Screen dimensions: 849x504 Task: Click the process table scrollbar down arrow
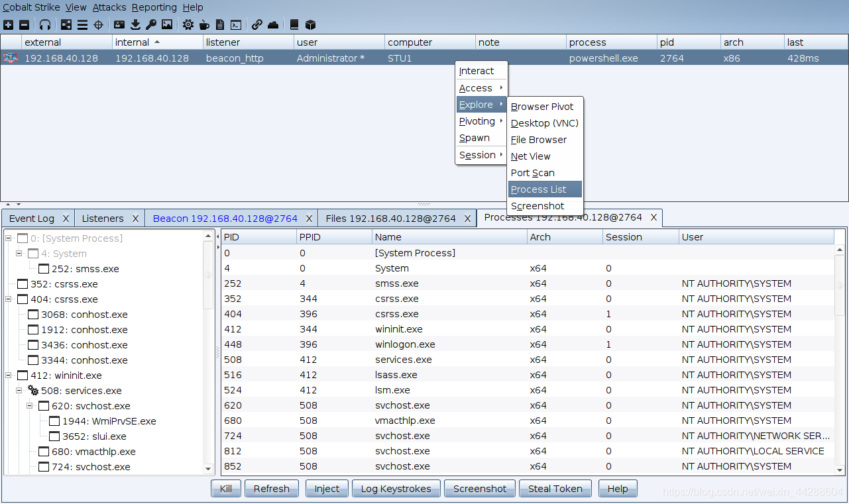coord(840,469)
